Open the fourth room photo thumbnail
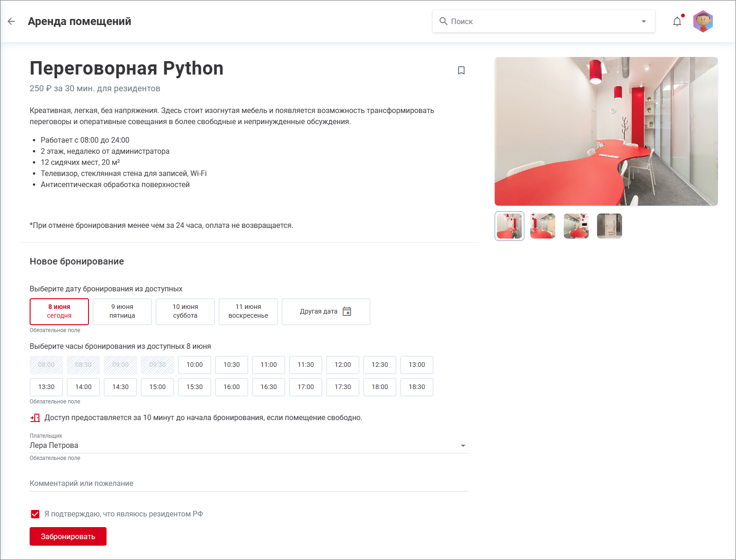 610,226
